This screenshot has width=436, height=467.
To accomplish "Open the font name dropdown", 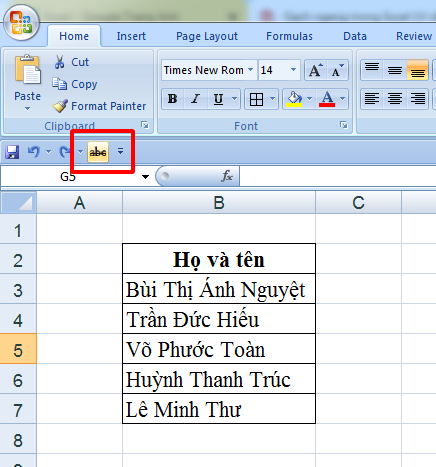I will pyautogui.click(x=251, y=70).
